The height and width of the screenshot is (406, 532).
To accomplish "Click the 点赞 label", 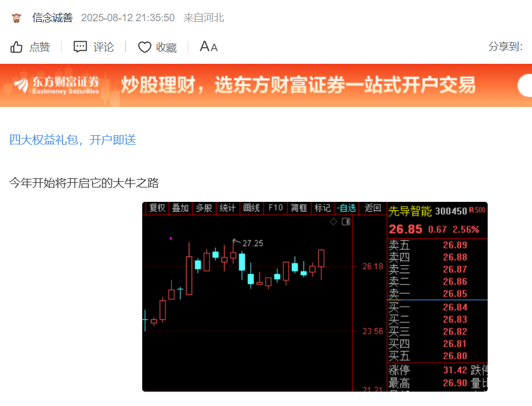I will point(40,47).
